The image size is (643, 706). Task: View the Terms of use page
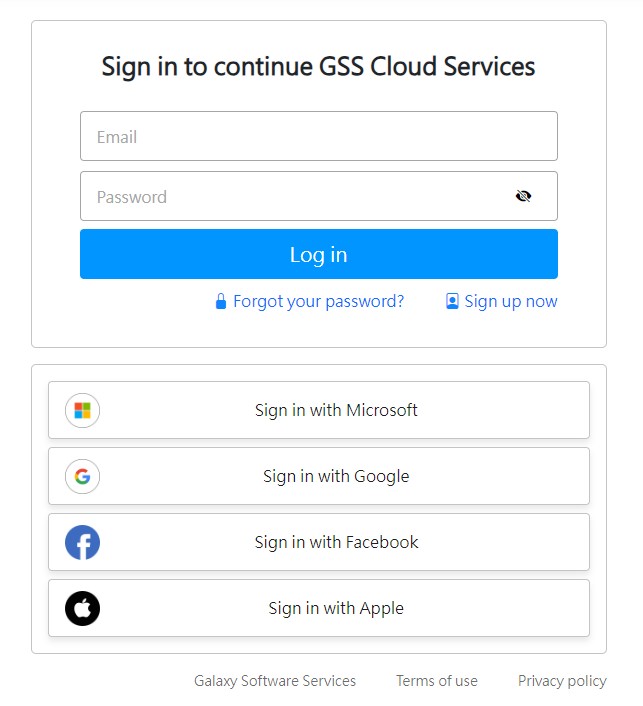coord(437,681)
